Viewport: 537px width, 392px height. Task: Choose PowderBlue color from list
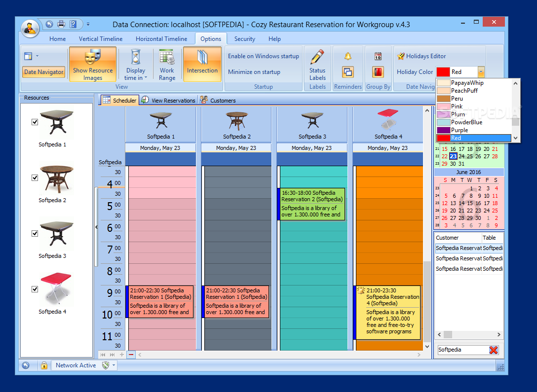[x=474, y=122]
